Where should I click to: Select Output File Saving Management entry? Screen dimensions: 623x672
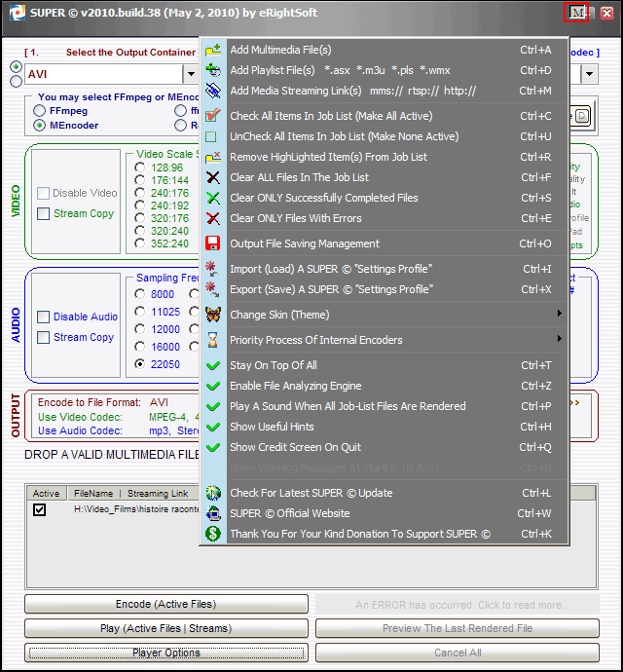coord(385,243)
